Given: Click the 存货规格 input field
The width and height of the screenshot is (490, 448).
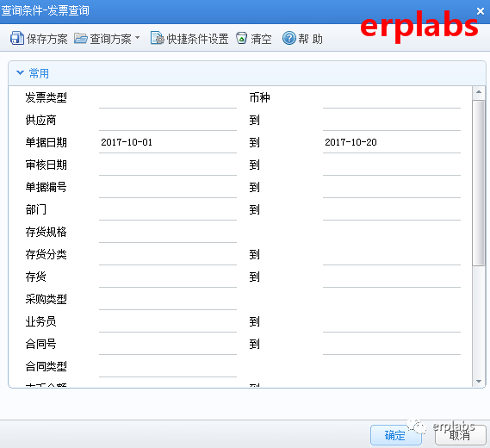Looking at the screenshot, I should [168, 233].
